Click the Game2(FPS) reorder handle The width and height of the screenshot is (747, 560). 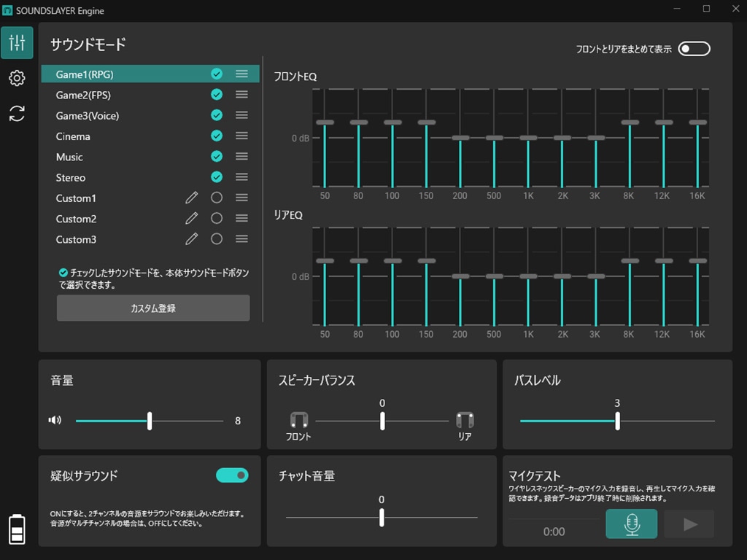coord(241,94)
